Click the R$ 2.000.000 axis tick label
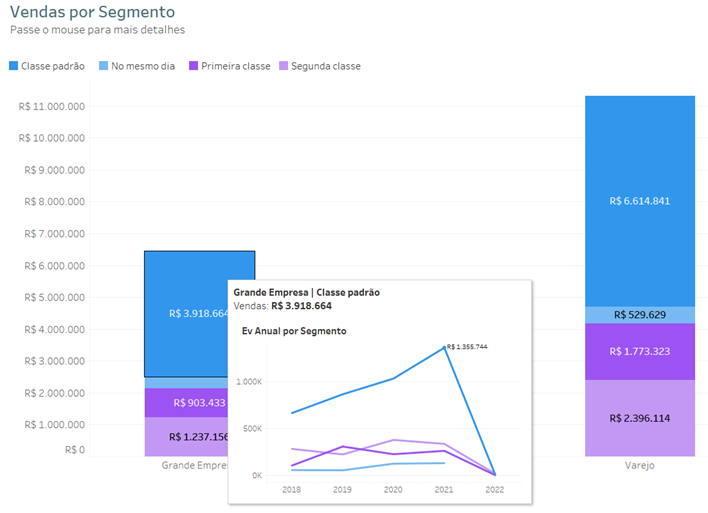 (55, 393)
